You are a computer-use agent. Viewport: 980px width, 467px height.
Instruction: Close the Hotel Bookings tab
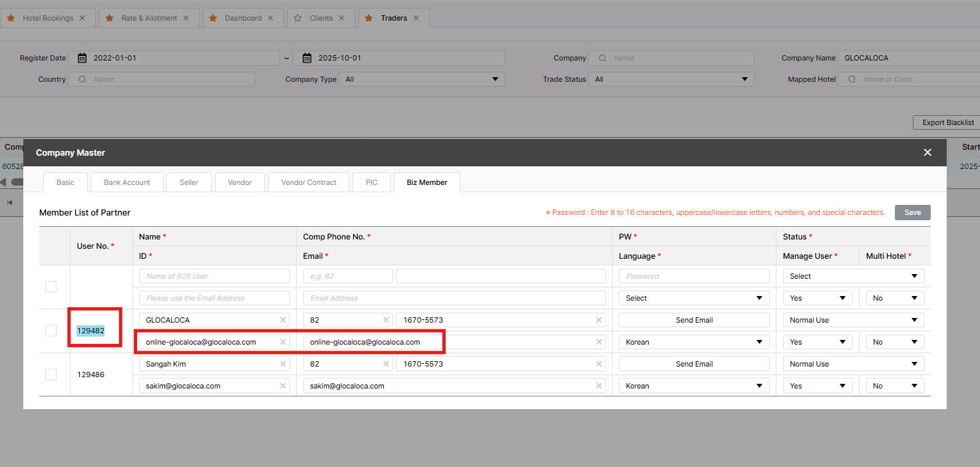tap(82, 18)
